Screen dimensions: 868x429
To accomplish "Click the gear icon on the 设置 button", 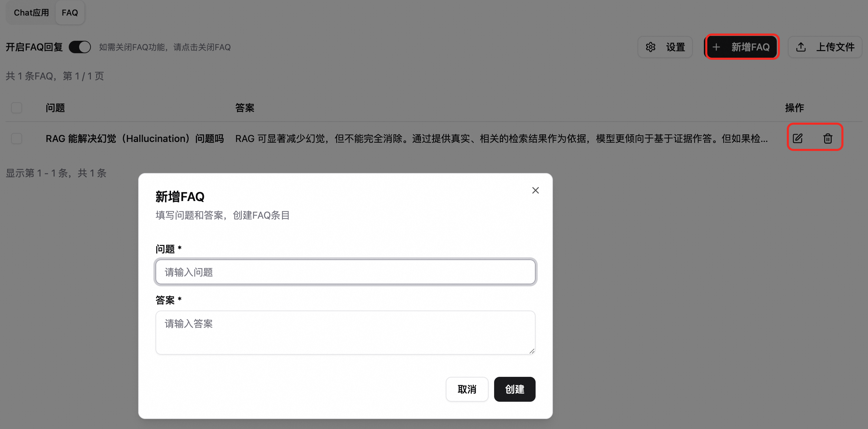I will [651, 47].
